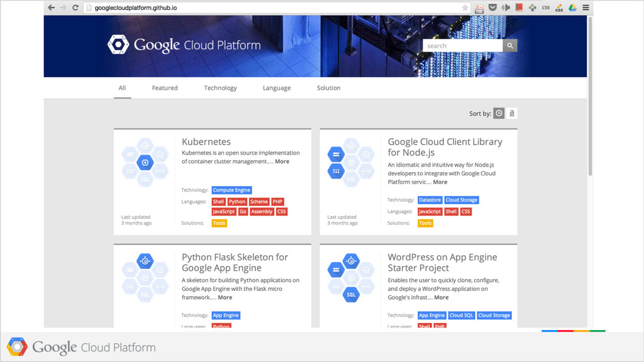This screenshot has width=644, height=362.
Task: Open WordPress on App Engine Starter Project title
Action: 442,262
